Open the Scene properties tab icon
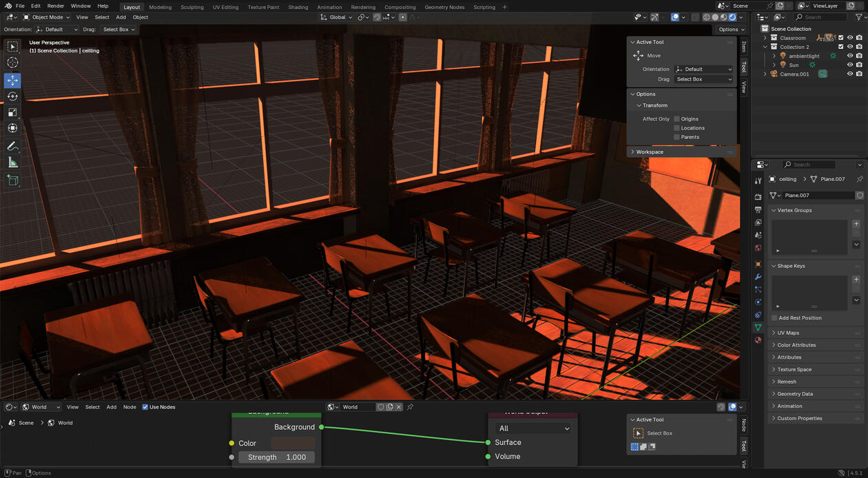This screenshot has width=868, height=478. tap(758, 235)
